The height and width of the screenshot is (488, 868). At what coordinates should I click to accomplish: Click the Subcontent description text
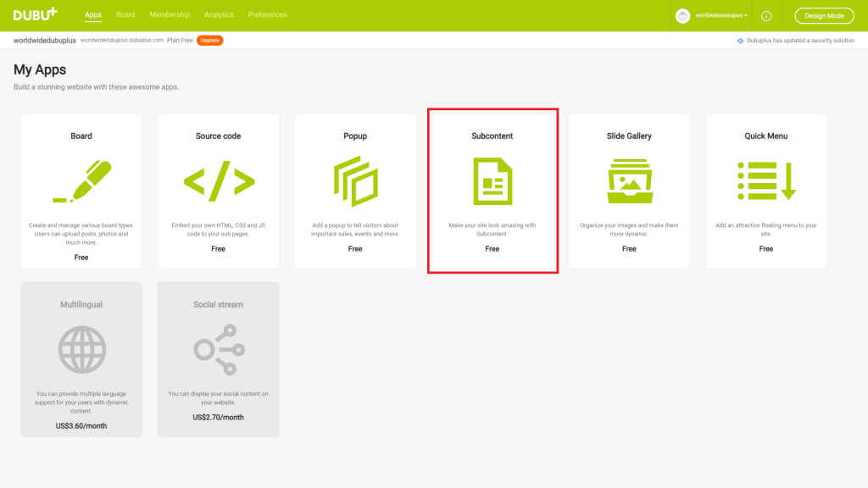click(492, 230)
